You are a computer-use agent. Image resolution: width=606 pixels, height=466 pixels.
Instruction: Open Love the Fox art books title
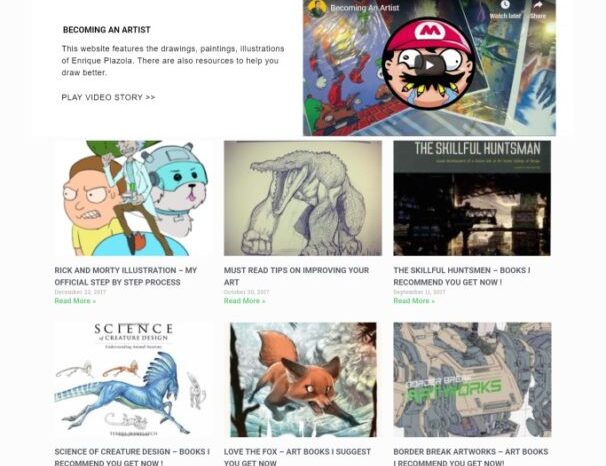[297, 457]
